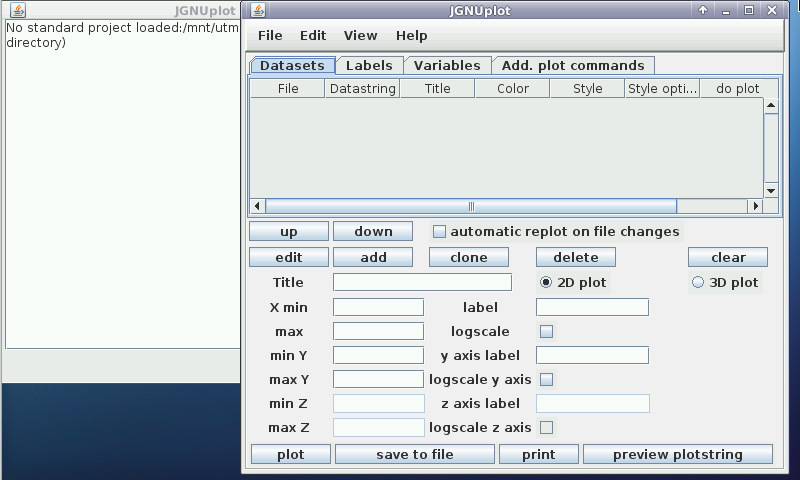Click the print button
Image resolution: width=800 pixels, height=480 pixels.
(539, 454)
